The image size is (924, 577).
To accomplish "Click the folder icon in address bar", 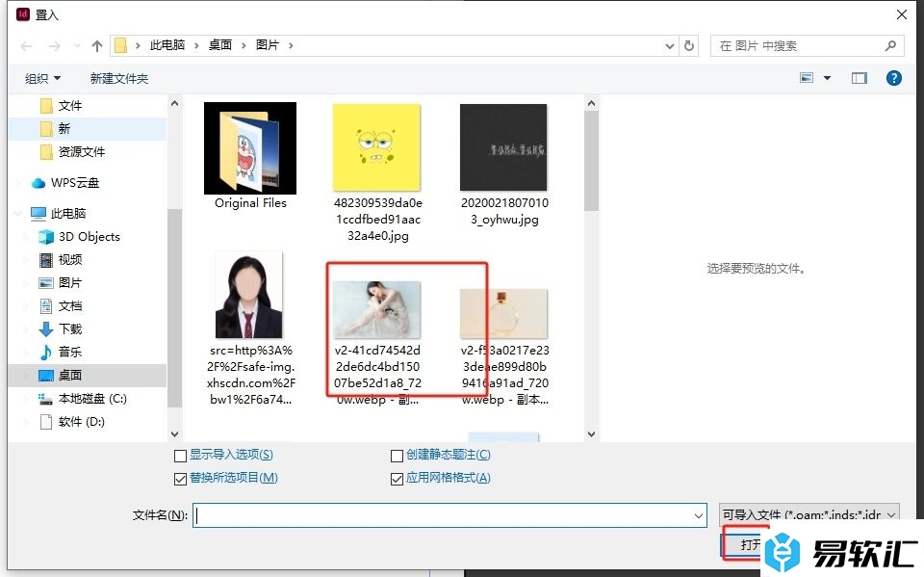I will (x=121, y=45).
